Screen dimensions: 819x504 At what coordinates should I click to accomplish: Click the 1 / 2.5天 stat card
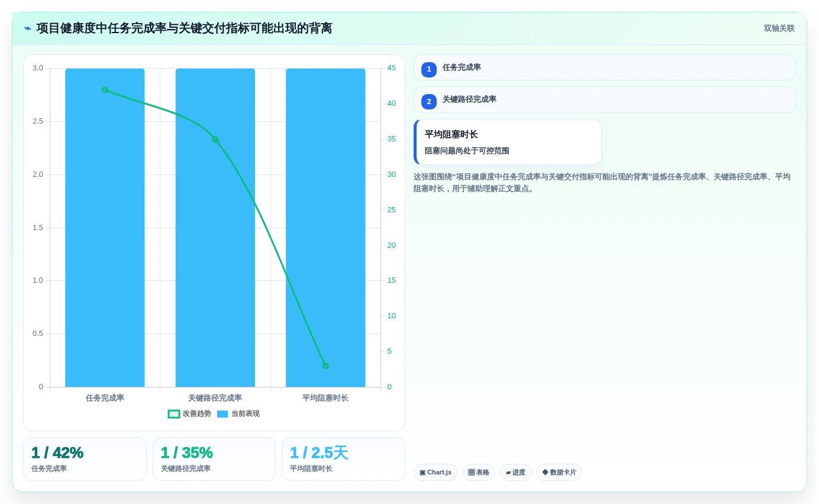pos(343,459)
